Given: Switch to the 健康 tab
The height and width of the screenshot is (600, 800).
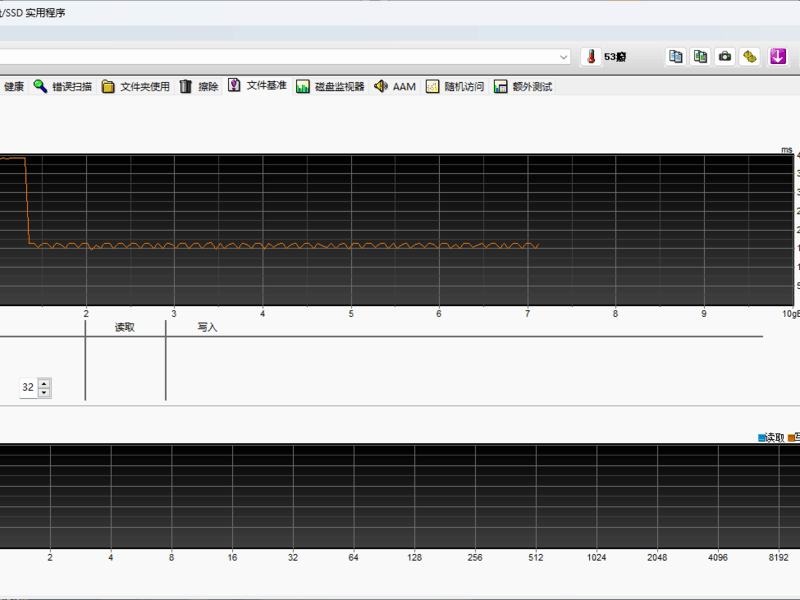Looking at the screenshot, I should tap(12, 87).
